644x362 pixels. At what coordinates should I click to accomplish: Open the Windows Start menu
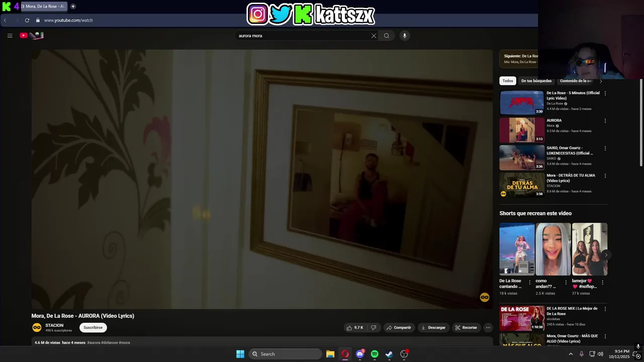[x=240, y=354]
